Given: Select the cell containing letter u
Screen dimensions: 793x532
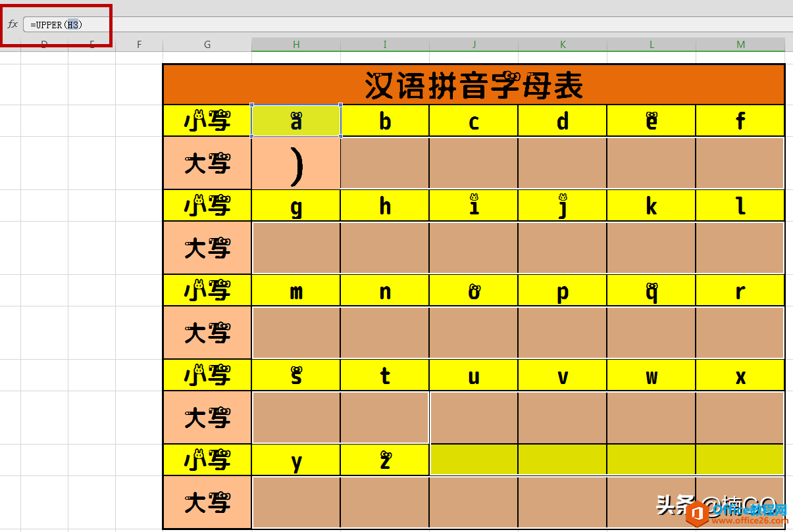Looking at the screenshot, I should click(x=474, y=375).
